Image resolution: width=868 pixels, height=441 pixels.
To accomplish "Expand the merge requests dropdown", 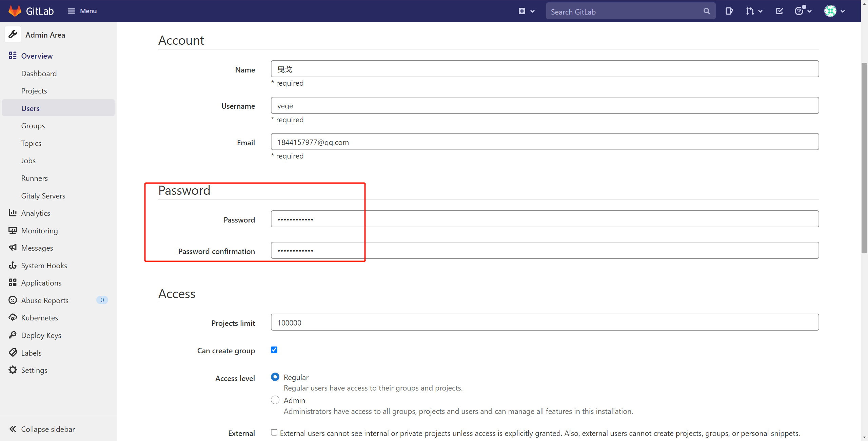I will click(x=754, y=11).
